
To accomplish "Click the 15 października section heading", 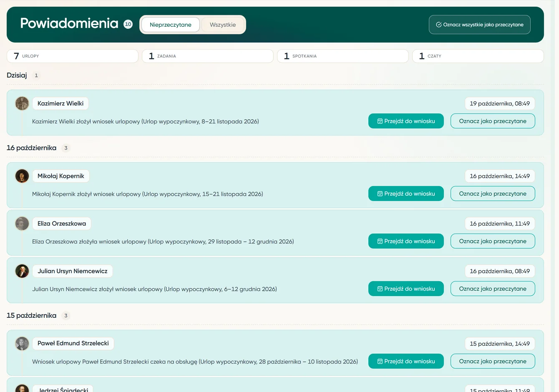I will [31, 315].
